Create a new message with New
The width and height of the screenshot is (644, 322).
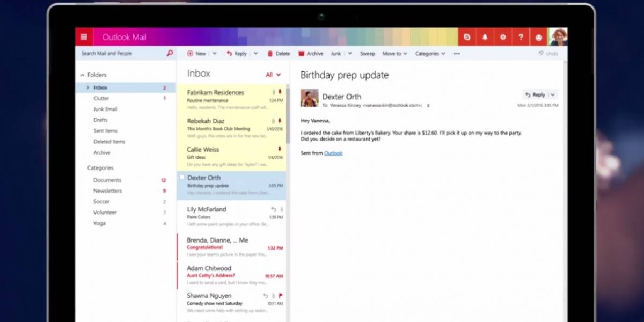(196, 54)
